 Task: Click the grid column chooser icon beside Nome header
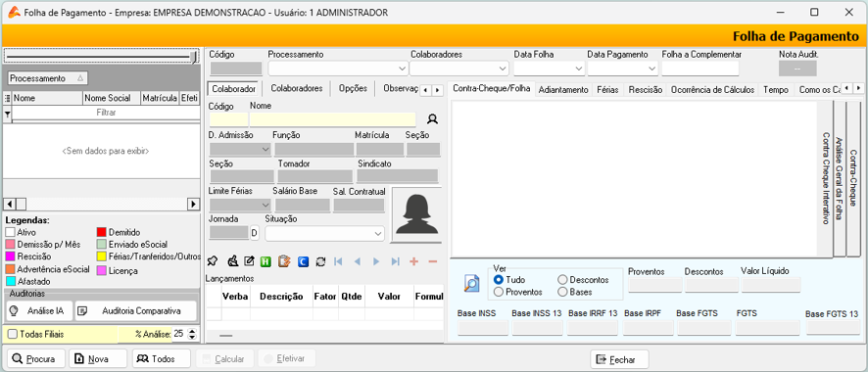point(7,99)
